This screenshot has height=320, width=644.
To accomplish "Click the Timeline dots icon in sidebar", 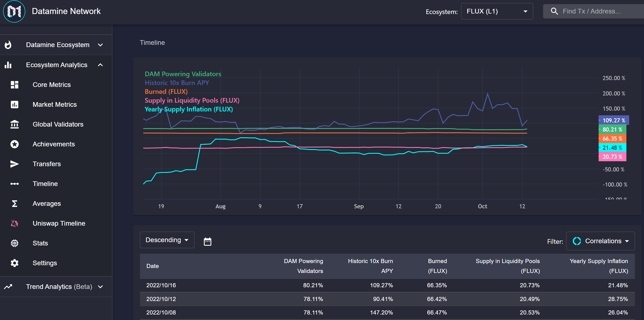I will [15, 184].
